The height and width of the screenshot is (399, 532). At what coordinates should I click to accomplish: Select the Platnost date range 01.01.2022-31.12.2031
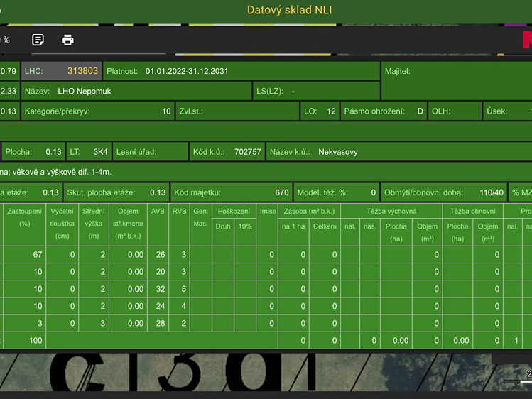tap(187, 71)
